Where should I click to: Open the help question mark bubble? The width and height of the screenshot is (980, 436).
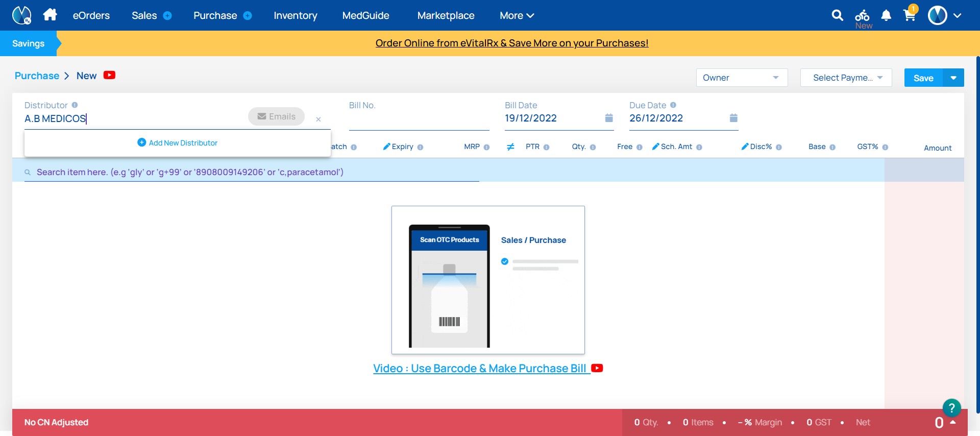[x=951, y=408]
